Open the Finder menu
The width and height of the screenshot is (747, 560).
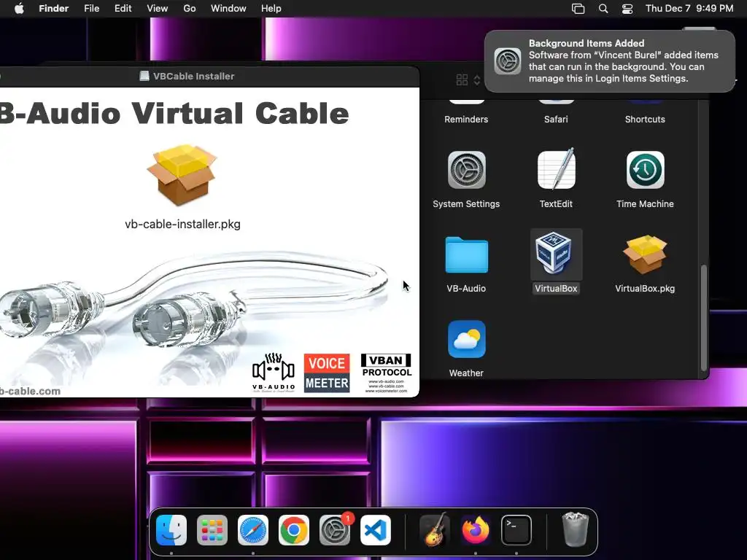pos(54,9)
